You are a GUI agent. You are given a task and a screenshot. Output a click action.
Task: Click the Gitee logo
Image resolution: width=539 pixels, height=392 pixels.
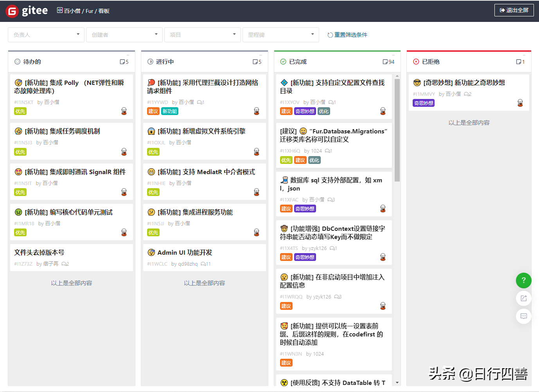pyautogui.click(x=27, y=11)
